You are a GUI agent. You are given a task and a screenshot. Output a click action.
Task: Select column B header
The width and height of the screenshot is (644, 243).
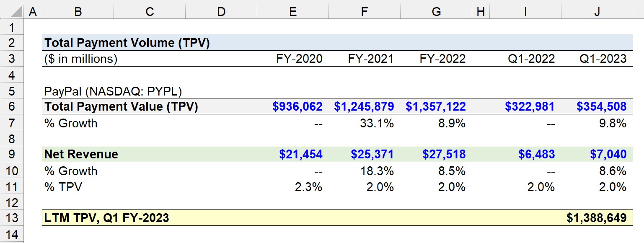pyautogui.click(x=78, y=12)
